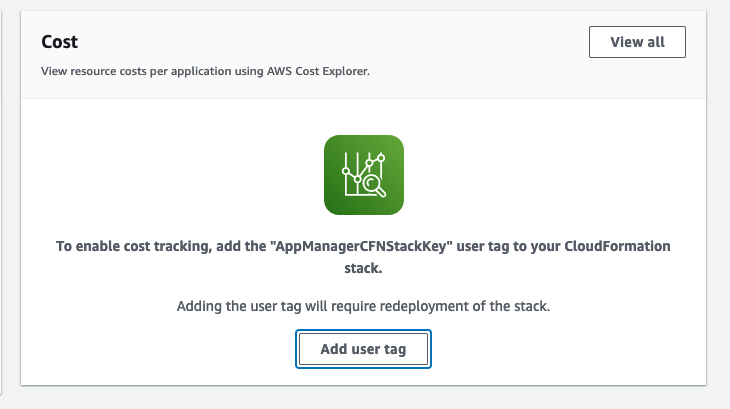Click the green AWS Cost Explorer icon
The image size is (730, 409).
363,175
